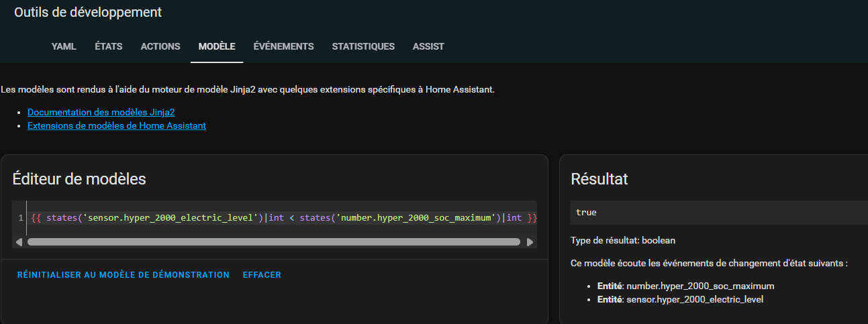Click the Jinja2 description paragraph
Image resolution: width=868 pixels, height=324 pixels.
[x=248, y=89]
